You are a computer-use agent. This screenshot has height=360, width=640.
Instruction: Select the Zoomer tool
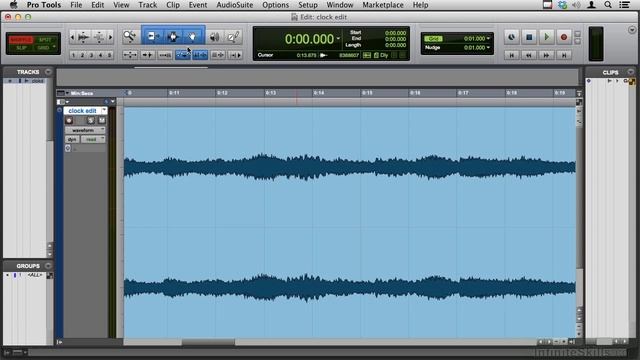pyautogui.click(x=130, y=37)
